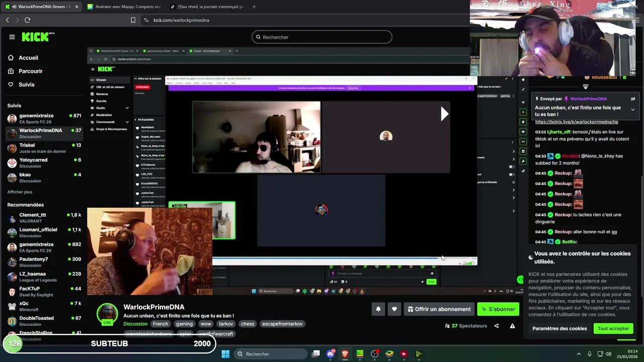The height and width of the screenshot is (362, 644).
Task: Open BlueStacks from the taskbar
Action: 389,354
